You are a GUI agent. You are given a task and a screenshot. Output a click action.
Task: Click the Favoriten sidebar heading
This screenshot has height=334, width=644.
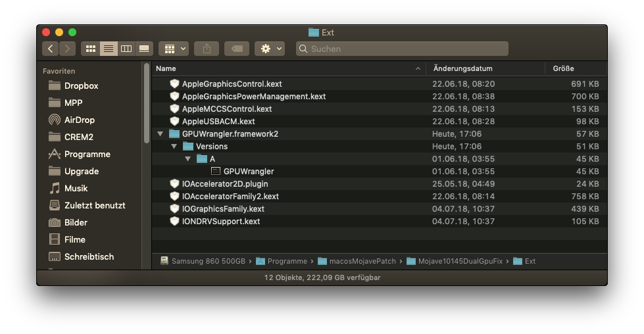59,71
